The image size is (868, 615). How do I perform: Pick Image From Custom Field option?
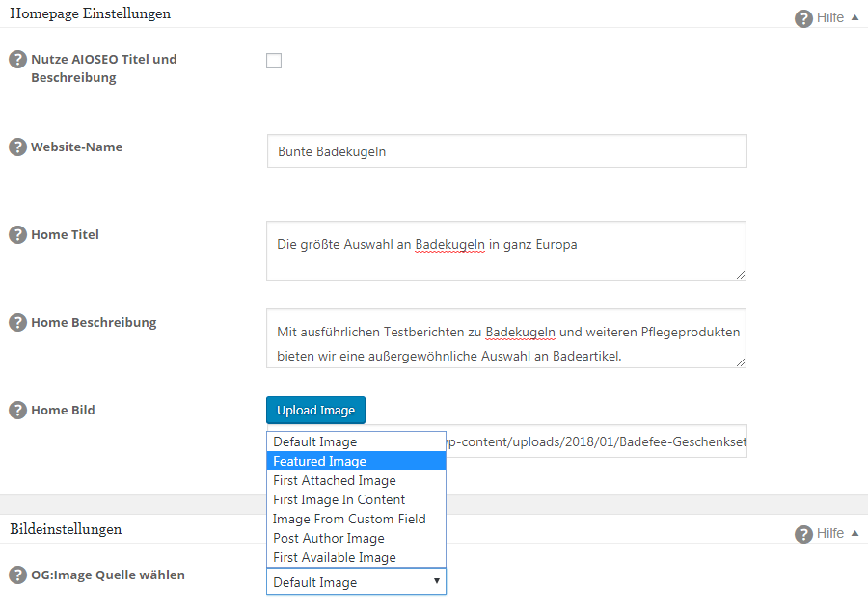(x=356, y=519)
